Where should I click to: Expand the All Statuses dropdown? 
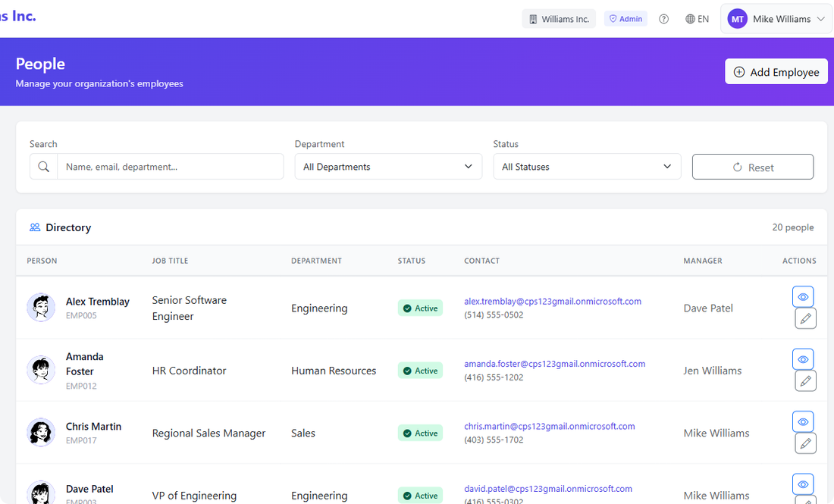tap(587, 166)
